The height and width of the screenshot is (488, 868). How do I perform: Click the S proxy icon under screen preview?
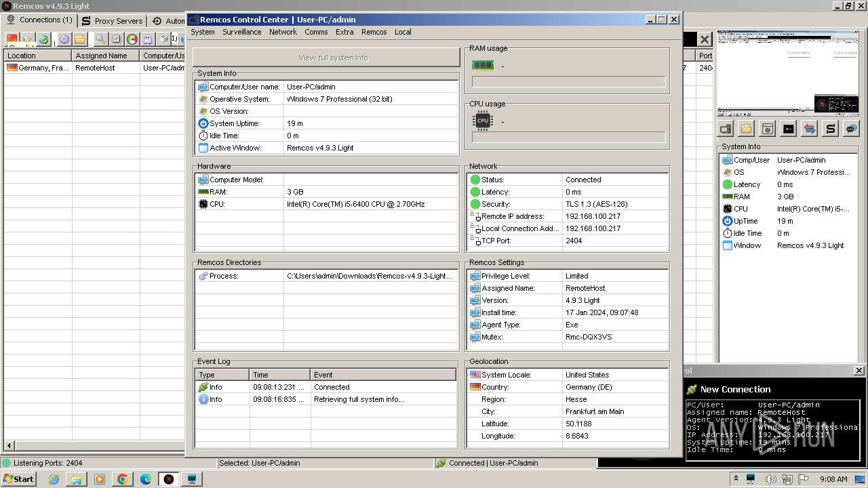pyautogui.click(x=831, y=128)
